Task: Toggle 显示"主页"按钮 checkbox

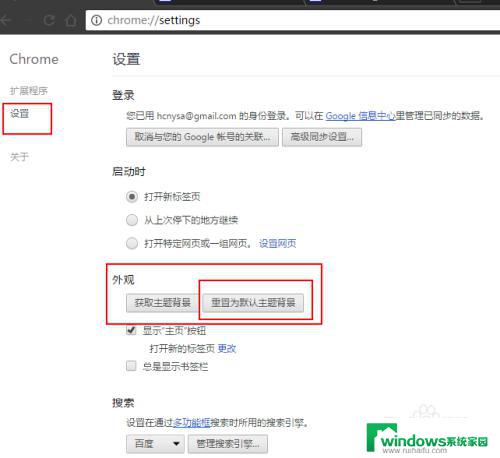Action: (x=131, y=330)
